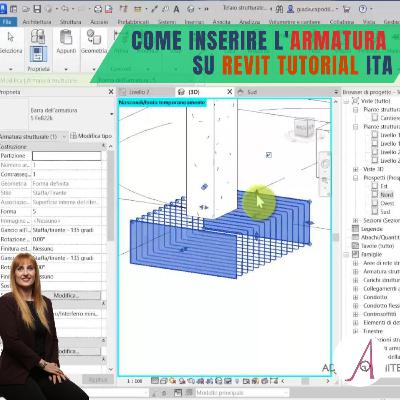Click the Text 'A' tool in quick access toolbar

(x=176, y=9)
